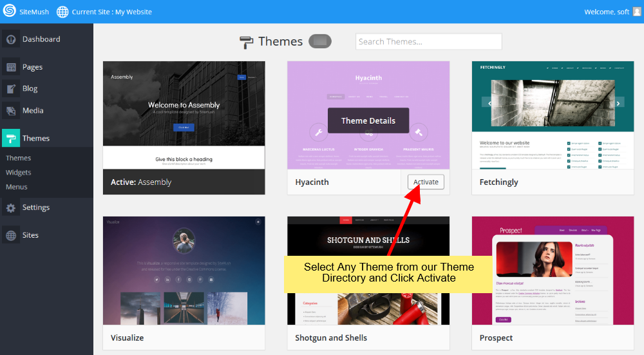Screen dimensions: 644x355
Task: Click the Search Themes input field
Action: pyautogui.click(x=428, y=42)
